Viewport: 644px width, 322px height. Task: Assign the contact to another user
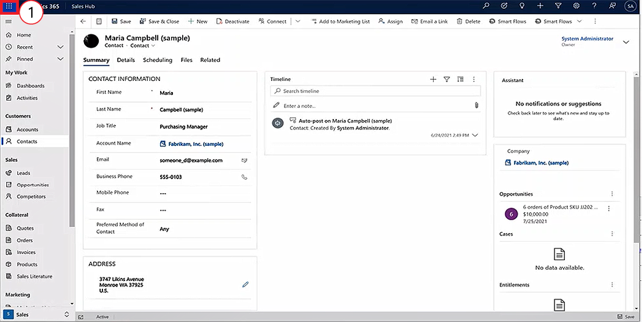[391, 21]
